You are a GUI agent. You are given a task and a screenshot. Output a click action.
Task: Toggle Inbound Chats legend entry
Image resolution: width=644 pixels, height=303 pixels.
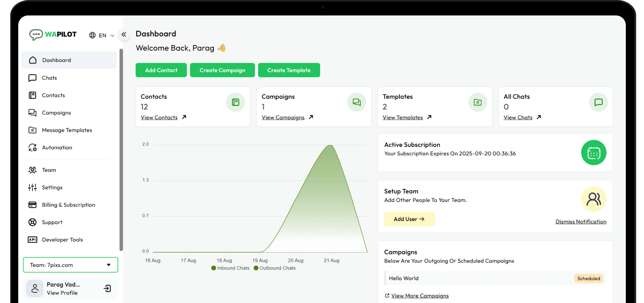(230, 268)
